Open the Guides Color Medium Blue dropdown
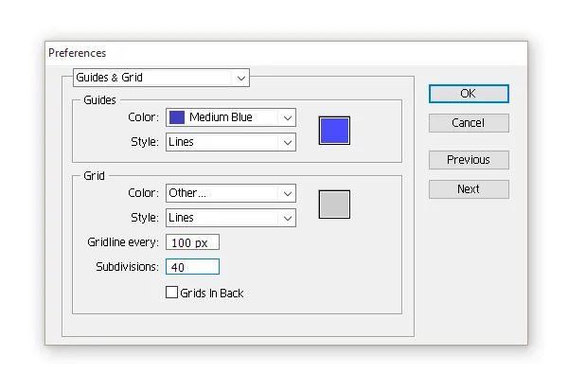The width and height of the screenshot is (568, 392). click(231, 117)
